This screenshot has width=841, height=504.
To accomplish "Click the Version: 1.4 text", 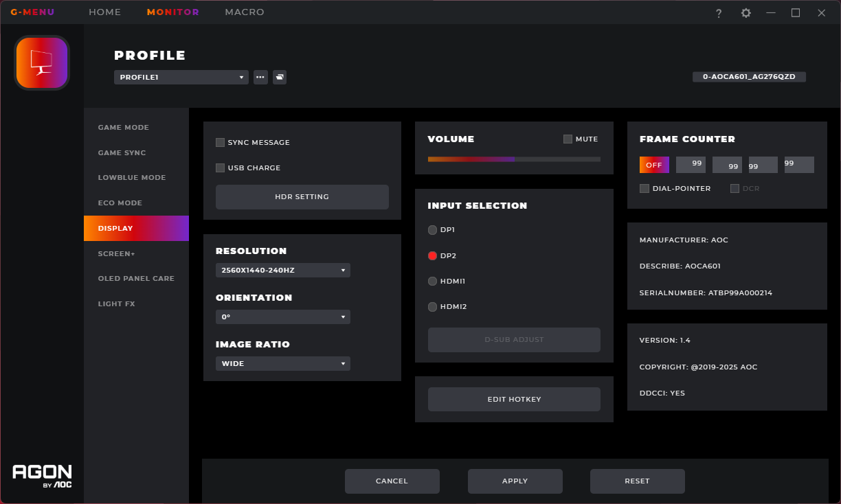I will pyautogui.click(x=665, y=341).
